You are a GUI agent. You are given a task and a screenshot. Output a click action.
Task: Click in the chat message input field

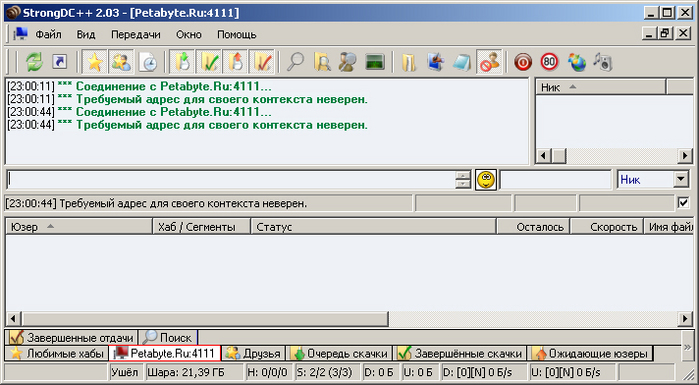pyautogui.click(x=231, y=180)
